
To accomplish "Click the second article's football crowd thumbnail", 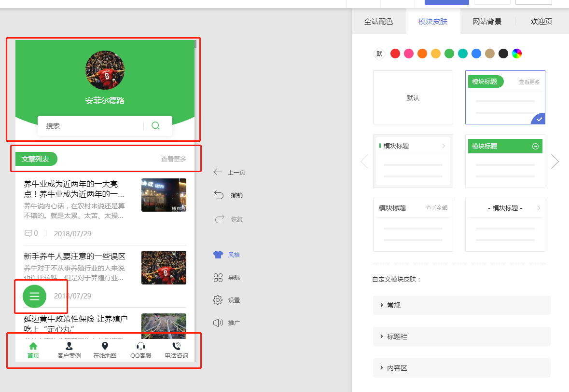I will [x=164, y=268].
